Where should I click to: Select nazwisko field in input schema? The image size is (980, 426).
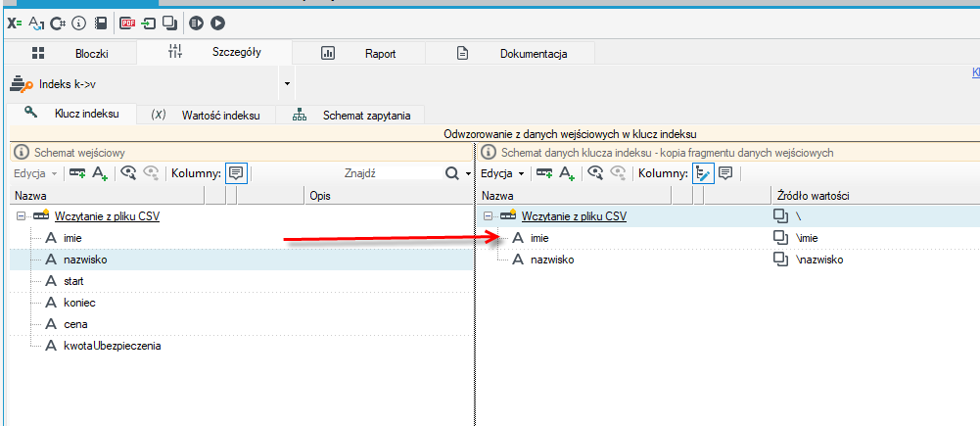[85, 260]
